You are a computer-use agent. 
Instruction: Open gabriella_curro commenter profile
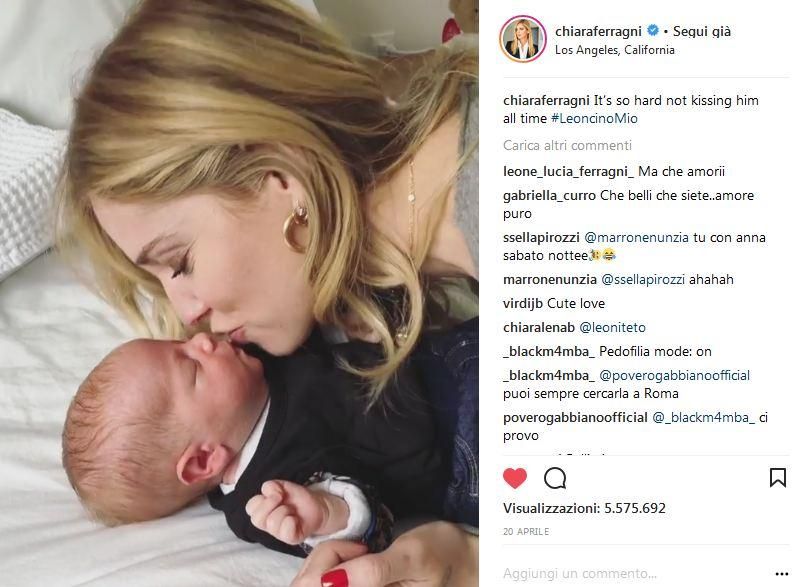pos(549,195)
